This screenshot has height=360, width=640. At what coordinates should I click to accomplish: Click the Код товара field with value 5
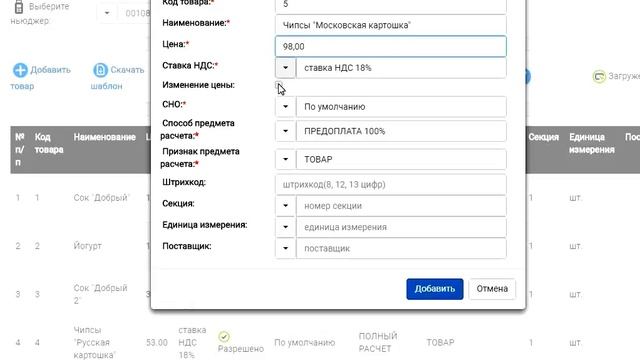(x=391, y=6)
